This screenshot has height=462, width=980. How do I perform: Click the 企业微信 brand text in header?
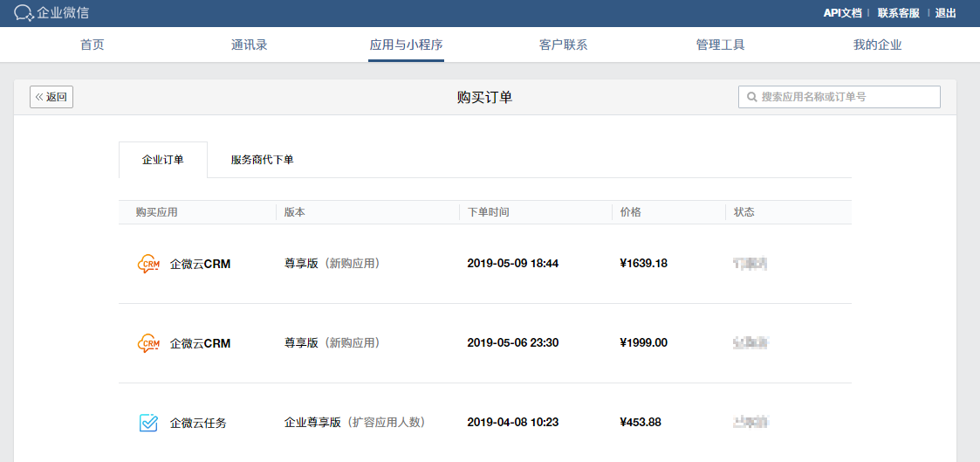click(x=63, y=13)
